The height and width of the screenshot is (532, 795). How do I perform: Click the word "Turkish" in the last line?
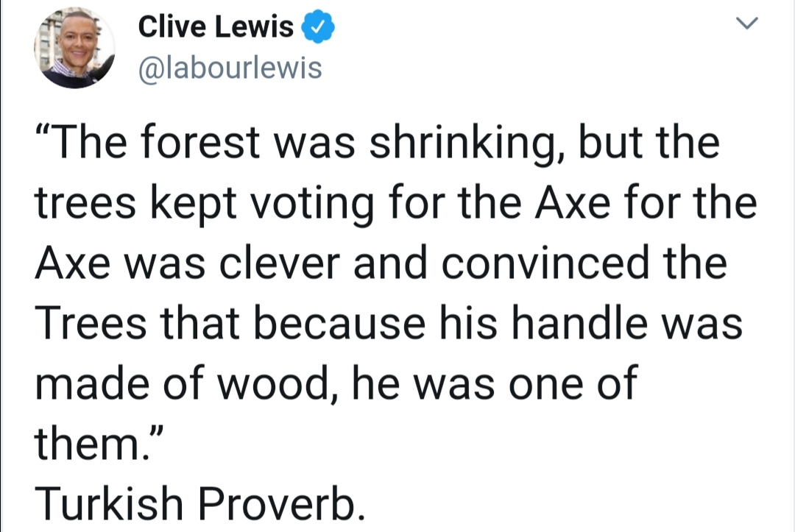pos(109,503)
